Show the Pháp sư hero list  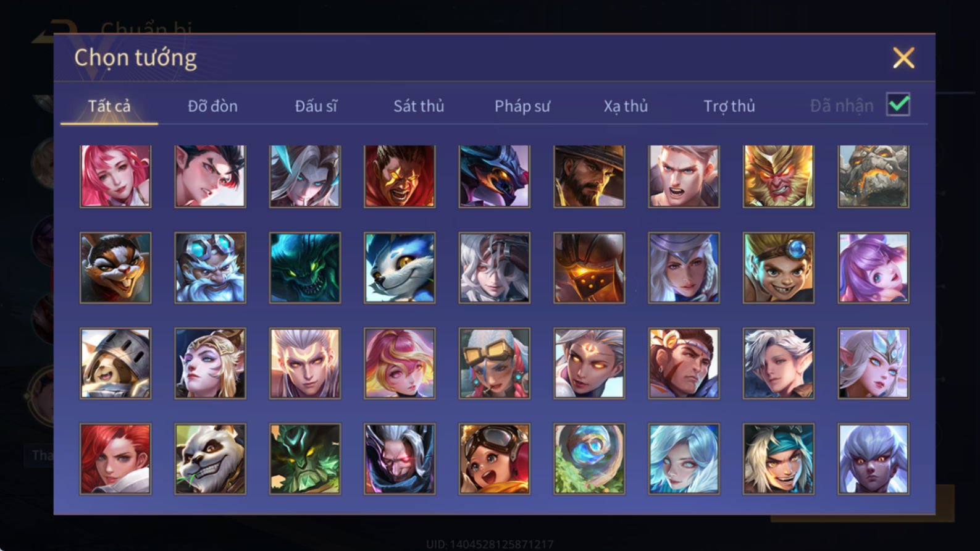(x=522, y=106)
